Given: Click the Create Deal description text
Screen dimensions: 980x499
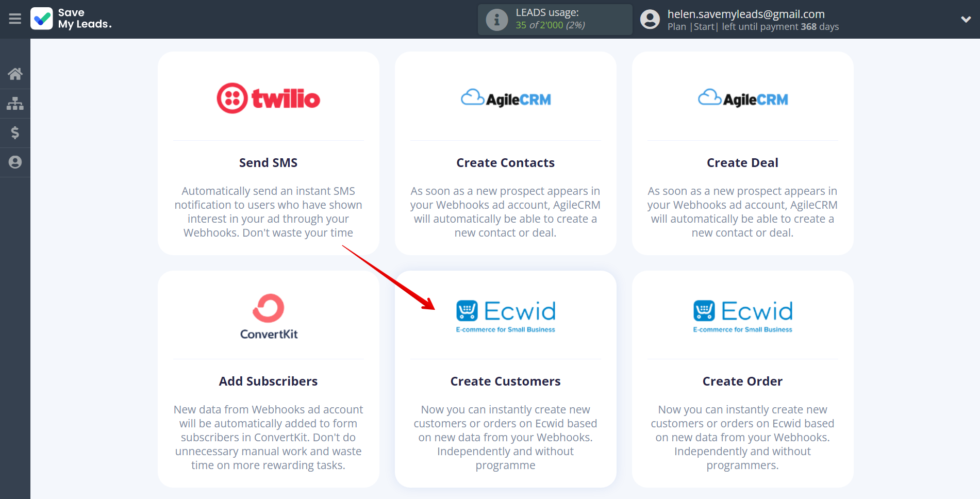Looking at the screenshot, I should [743, 212].
